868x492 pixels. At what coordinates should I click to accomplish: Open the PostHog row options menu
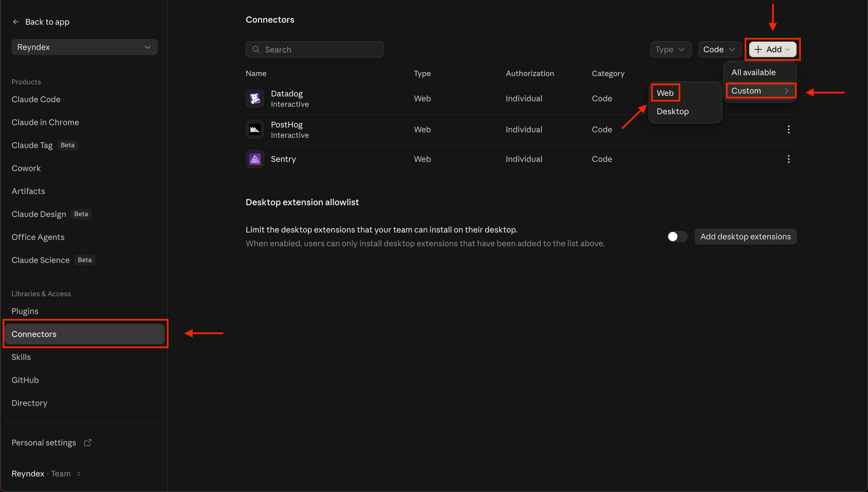[788, 129]
